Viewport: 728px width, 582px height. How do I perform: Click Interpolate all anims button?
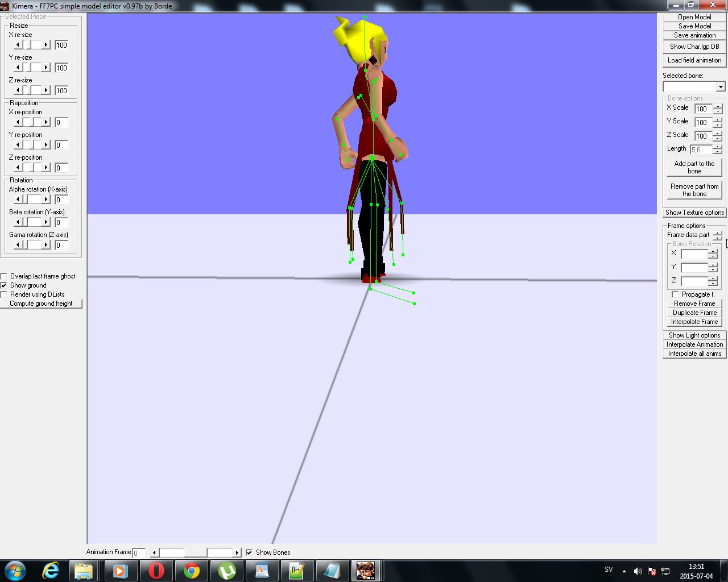(x=694, y=354)
